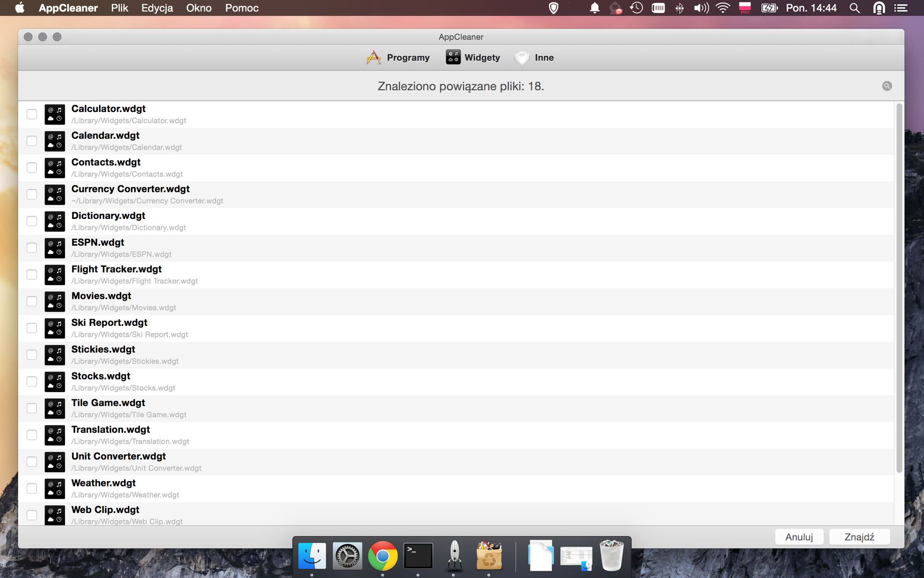Click the notification bell menu bar icon

coord(595,8)
